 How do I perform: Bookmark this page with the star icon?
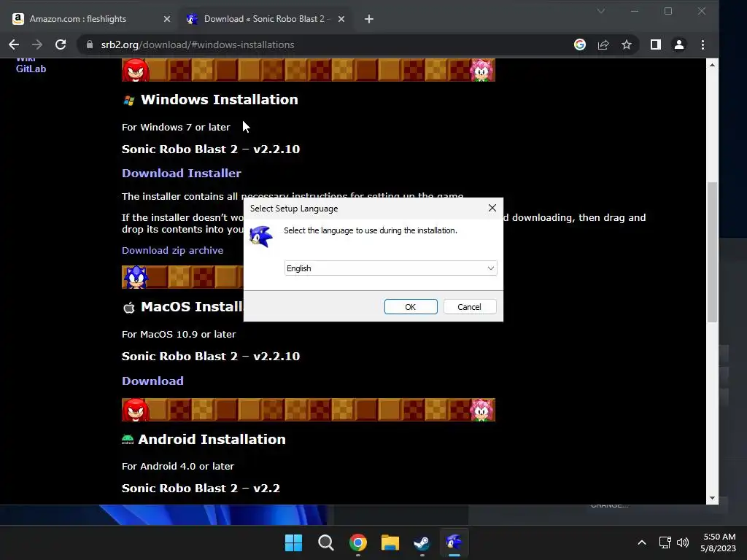(x=627, y=44)
